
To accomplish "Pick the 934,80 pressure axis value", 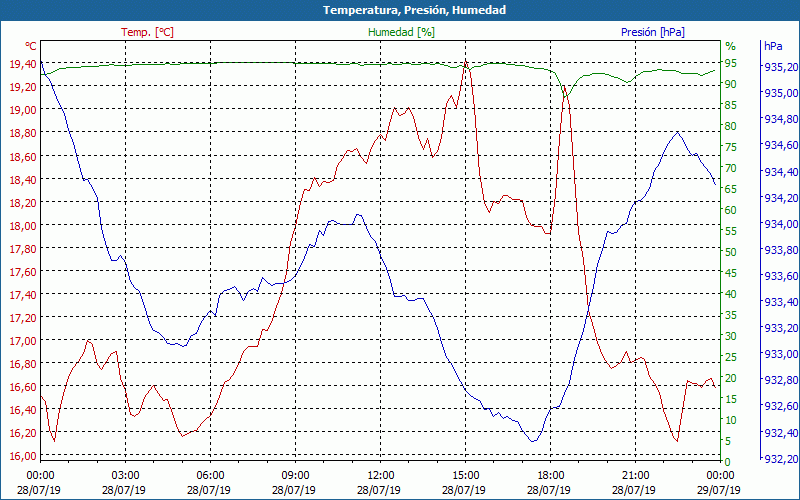I will [781, 119].
